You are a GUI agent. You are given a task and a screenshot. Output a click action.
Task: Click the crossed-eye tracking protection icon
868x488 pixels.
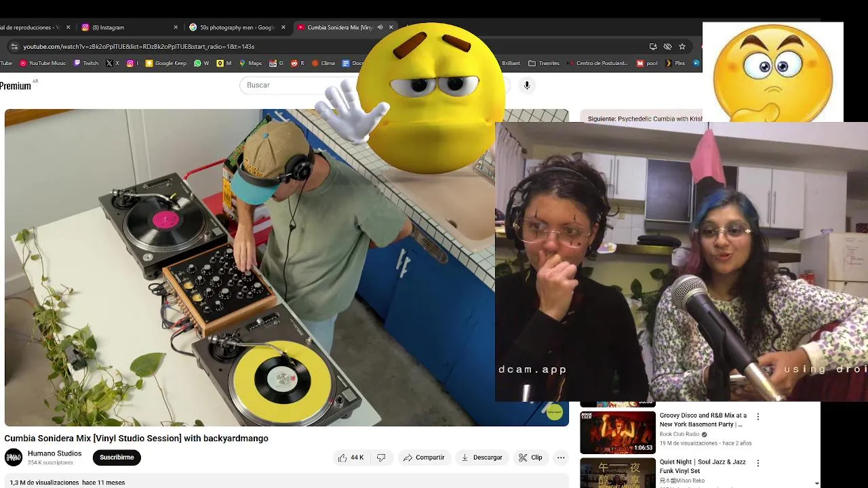[x=667, y=46]
